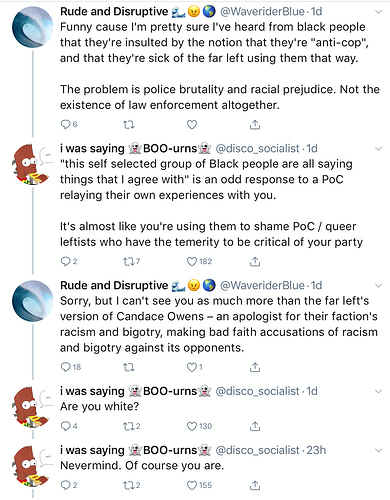The image size is (390, 500).
Task: Open the chevron menu on the Candace Owens tweet
Action: pyautogui.click(x=378, y=286)
